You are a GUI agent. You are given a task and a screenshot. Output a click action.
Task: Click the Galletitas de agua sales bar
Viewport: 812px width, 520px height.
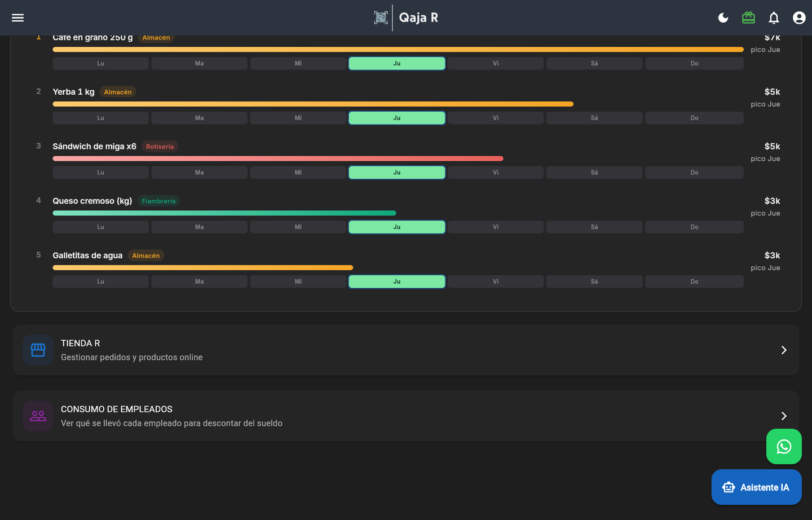[x=203, y=268]
